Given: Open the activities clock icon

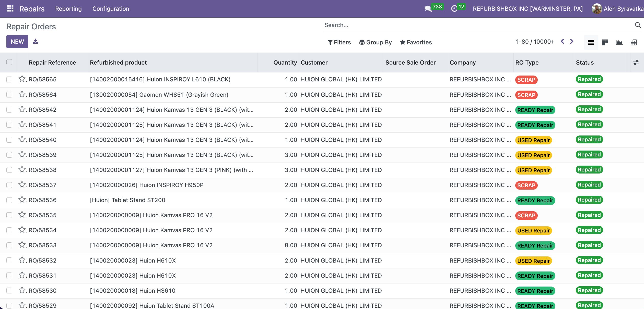Looking at the screenshot, I should [x=454, y=9].
